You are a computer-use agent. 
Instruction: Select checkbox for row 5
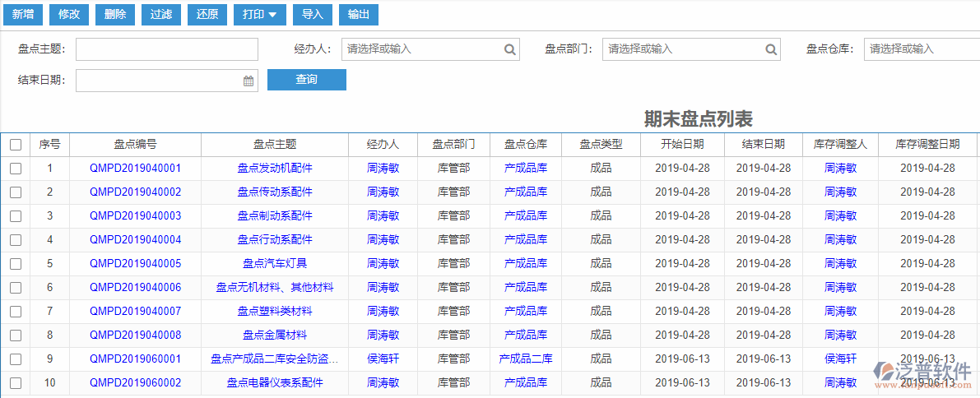(16, 264)
